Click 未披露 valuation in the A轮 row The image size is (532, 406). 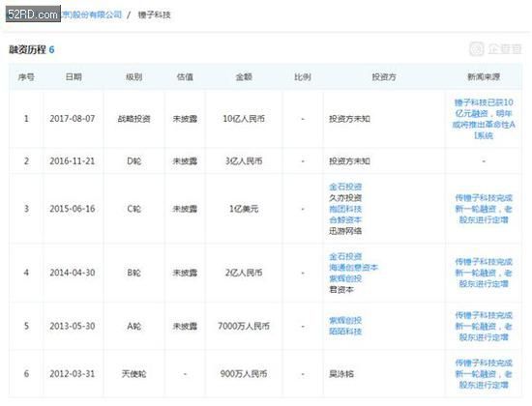tap(185, 327)
